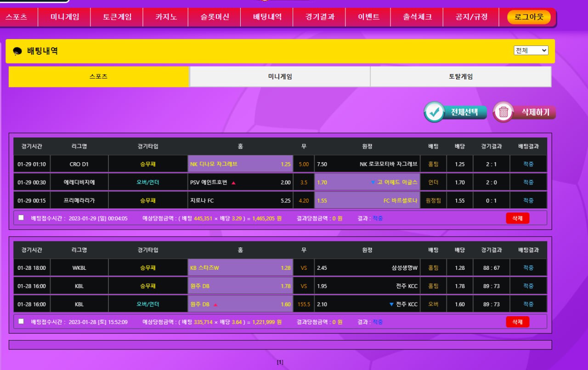Tick checkbox for the 2023-01-29 bet slip
This screenshot has height=370, width=588.
[x=21, y=218]
